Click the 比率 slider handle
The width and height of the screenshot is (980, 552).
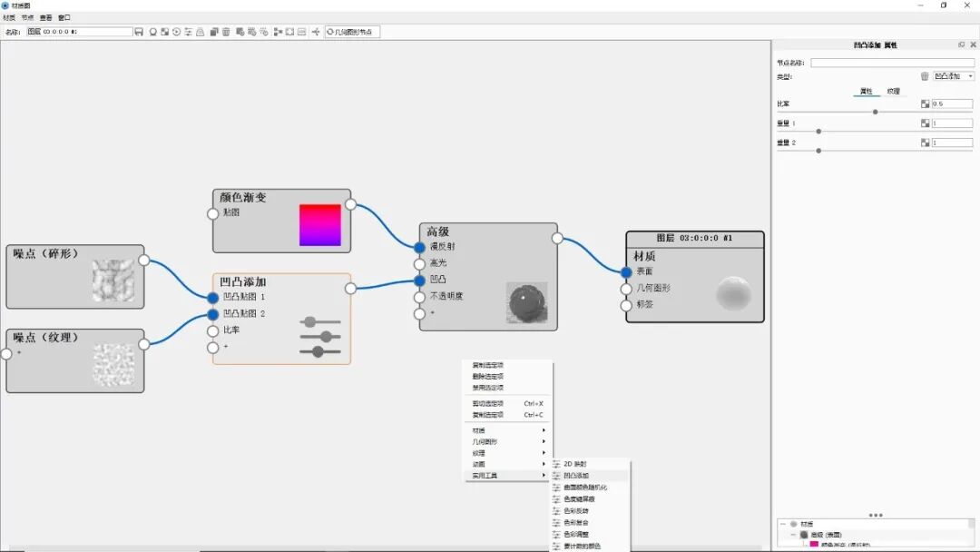pos(875,112)
